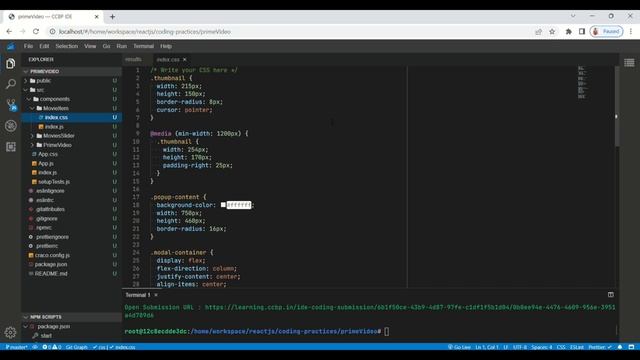
Task: Switch to the Terminal 1 tab
Action: click(138, 295)
